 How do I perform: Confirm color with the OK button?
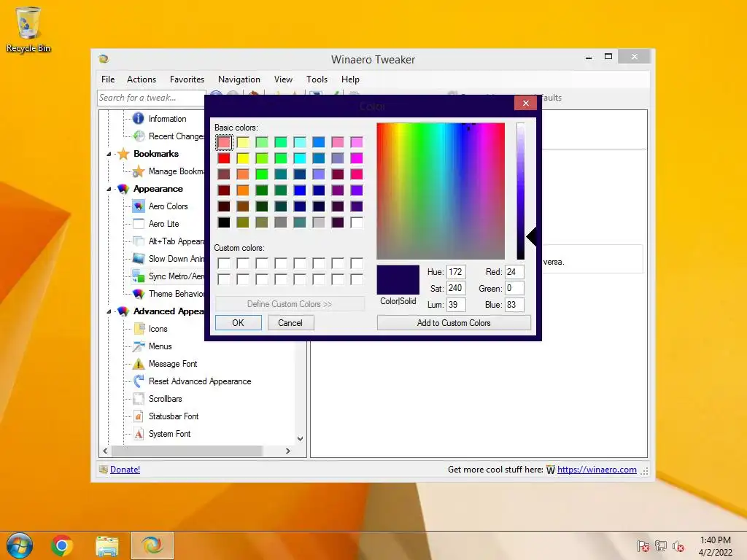pos(239,323)
